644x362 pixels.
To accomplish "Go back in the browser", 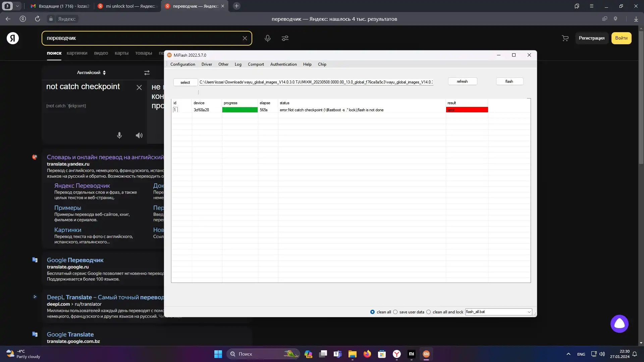I will [8, 19].
